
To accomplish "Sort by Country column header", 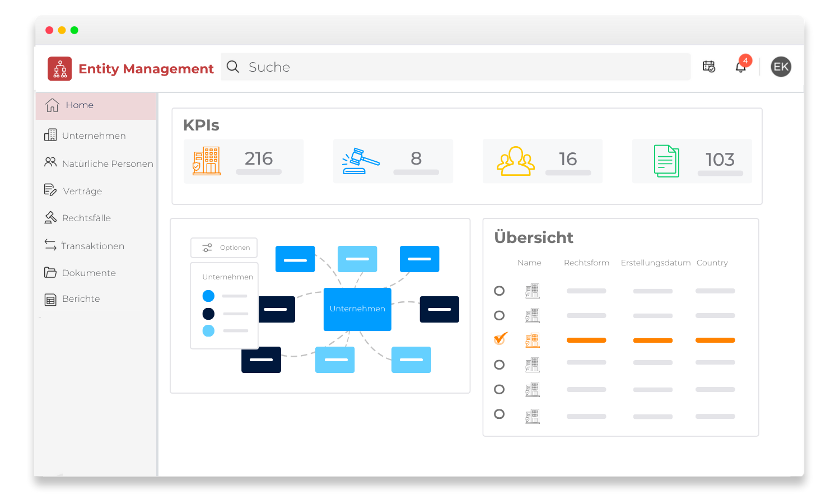I will point(712,263).
